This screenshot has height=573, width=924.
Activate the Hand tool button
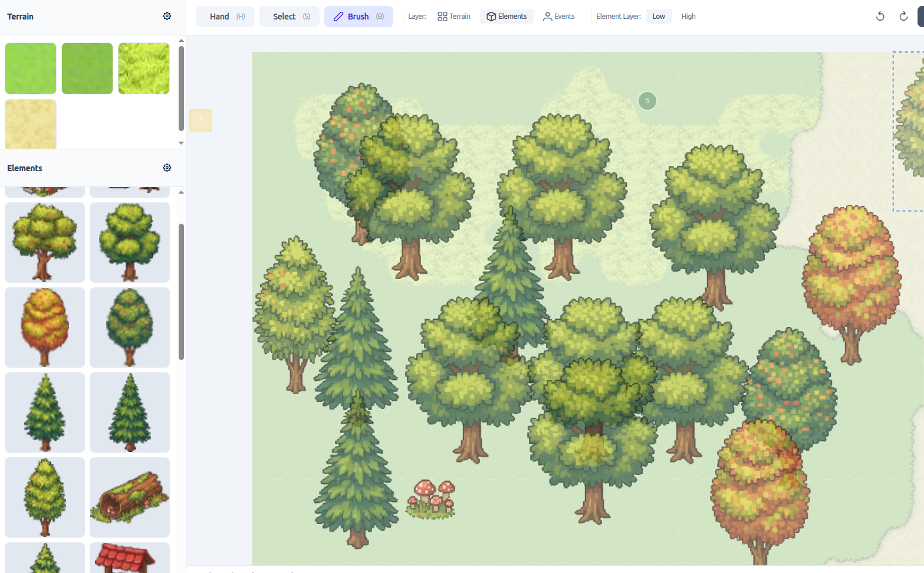pos(225,17)
